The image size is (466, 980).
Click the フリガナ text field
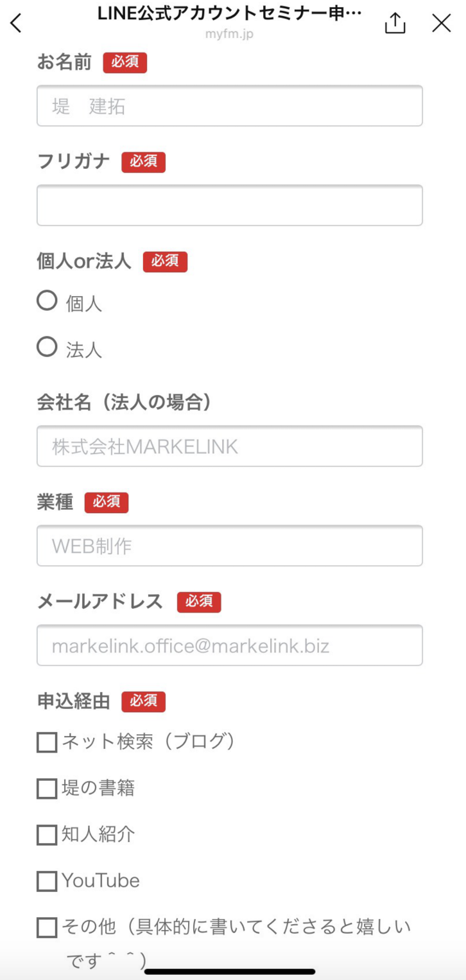click(x=229, y=206)
